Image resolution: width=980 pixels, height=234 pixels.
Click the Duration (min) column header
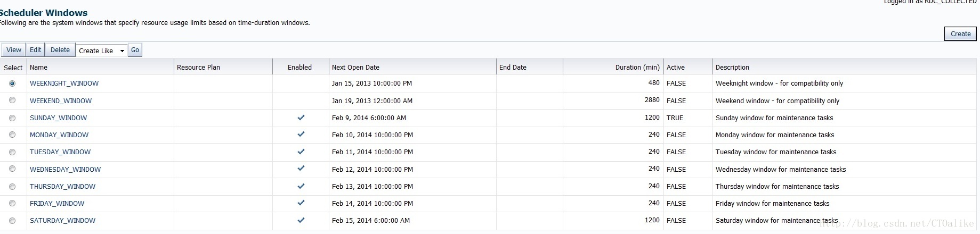[637, 68]
